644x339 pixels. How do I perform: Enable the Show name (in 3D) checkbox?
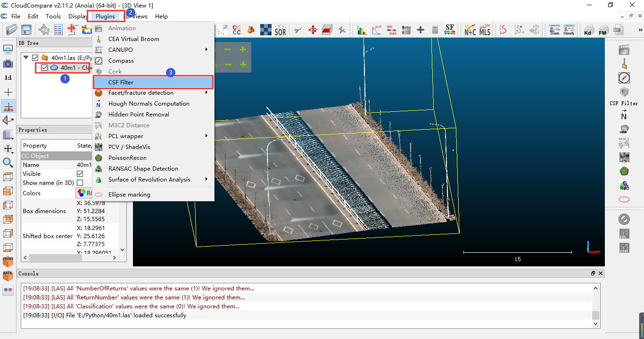[80, 183]
